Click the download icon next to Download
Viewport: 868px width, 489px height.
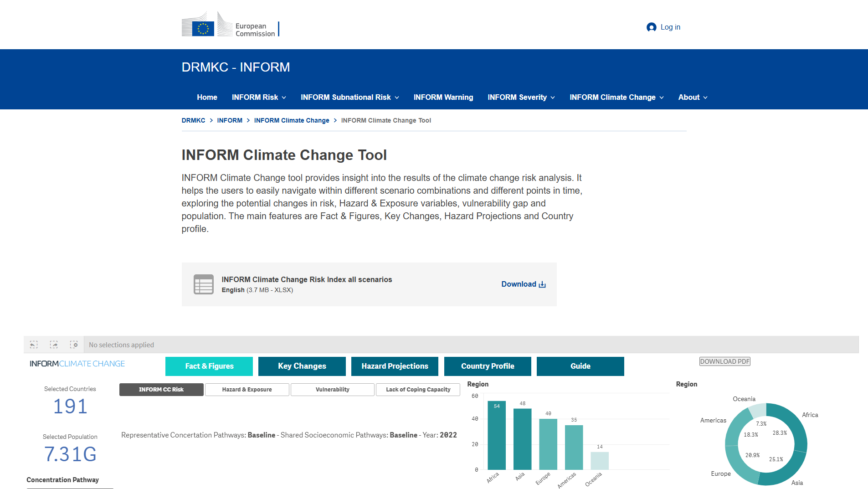click(541, 284)
